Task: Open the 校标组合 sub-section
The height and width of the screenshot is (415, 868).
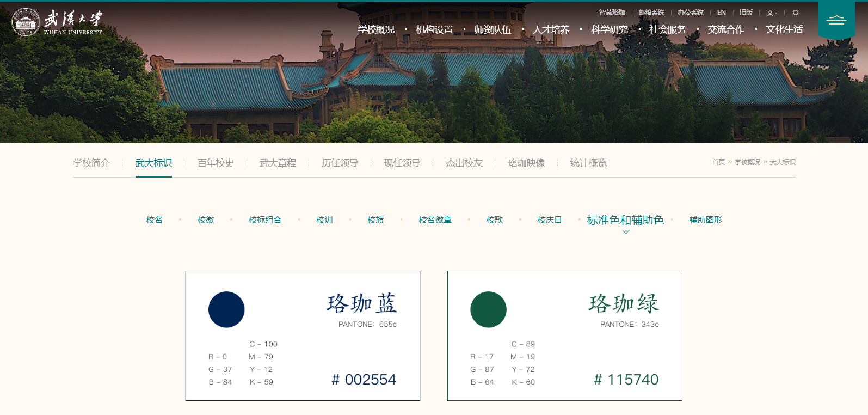Action: tap(265, 220)
